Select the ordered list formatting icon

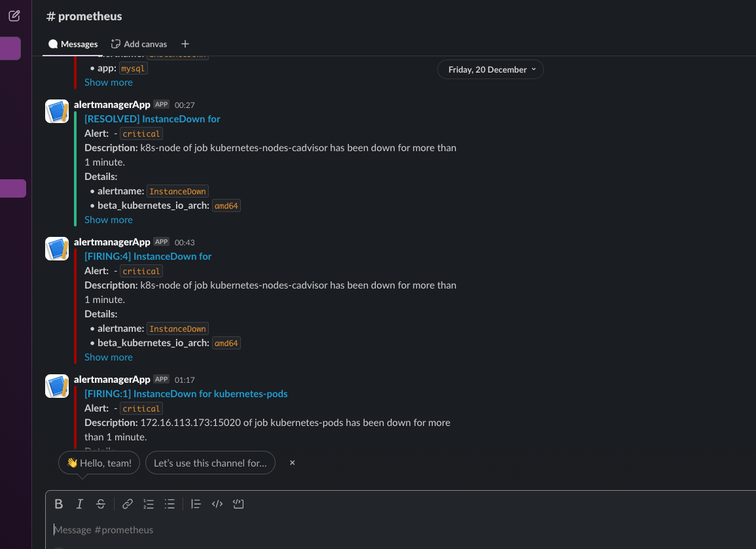[x=149, y=504]
